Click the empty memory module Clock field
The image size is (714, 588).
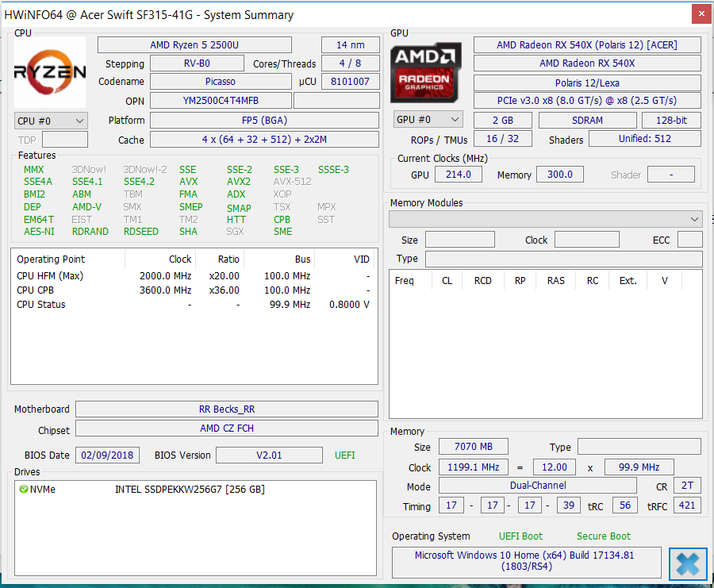587,239
